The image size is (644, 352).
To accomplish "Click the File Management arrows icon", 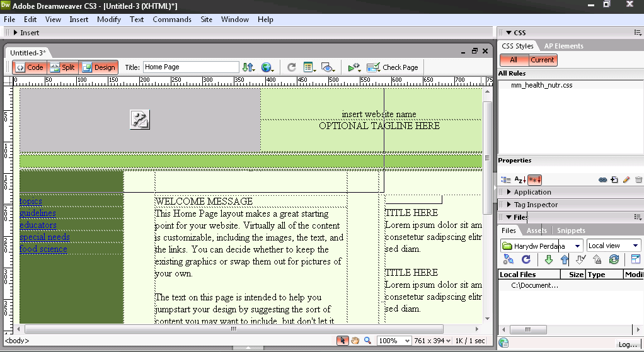I will click(248, 67).
